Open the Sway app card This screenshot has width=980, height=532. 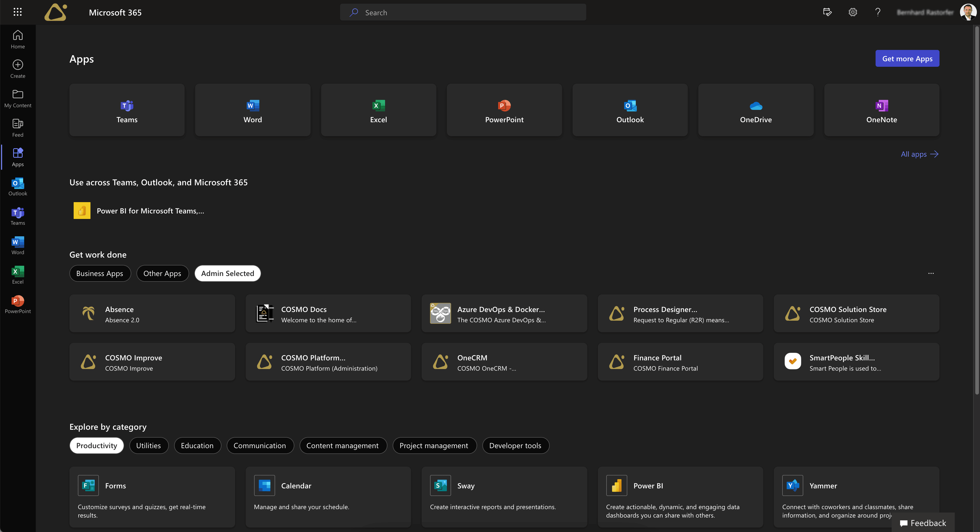pyautogui.click(x=504, y=497)
